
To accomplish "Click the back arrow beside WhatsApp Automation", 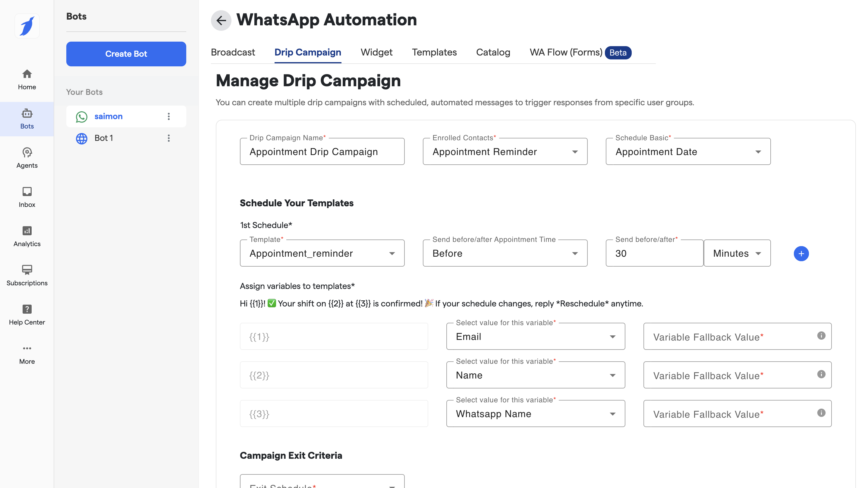I will click(221, 20).
